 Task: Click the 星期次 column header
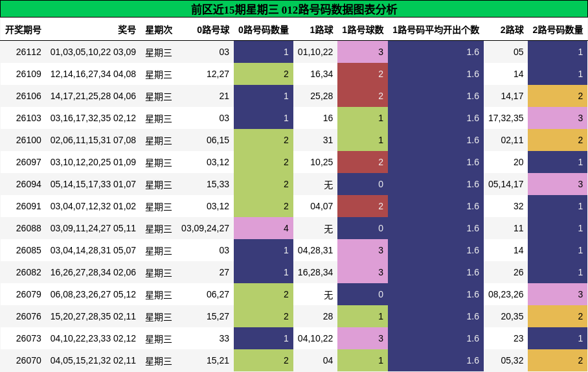[x=159, y=30]
